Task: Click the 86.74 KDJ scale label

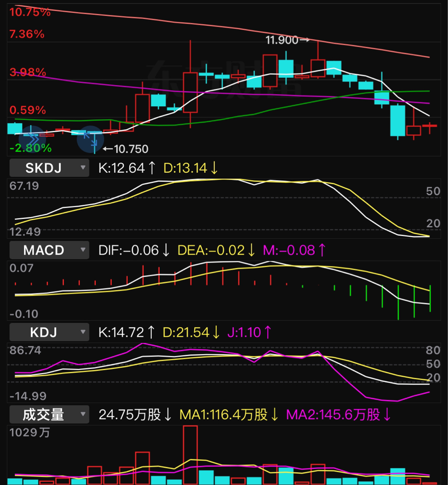Action: click(25, 350)
